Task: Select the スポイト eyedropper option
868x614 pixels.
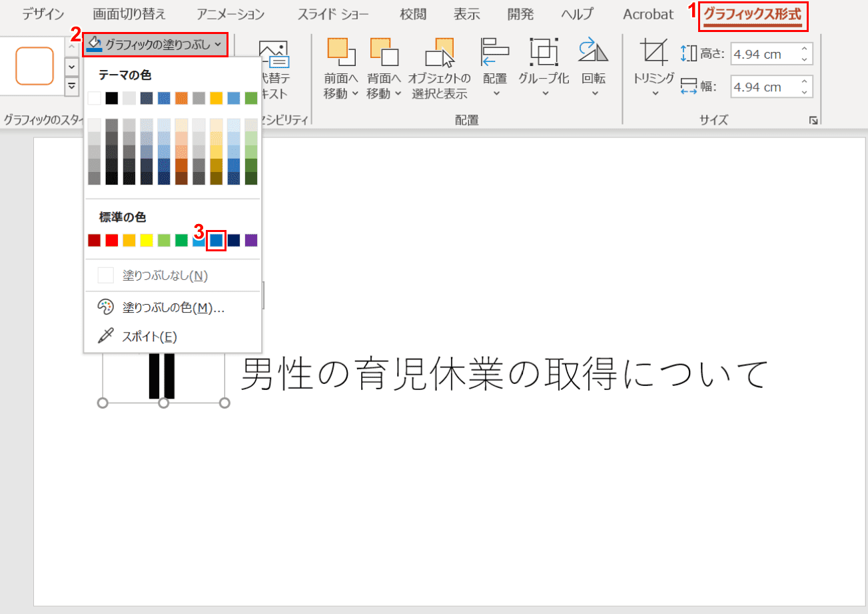Action: pyautogui.click(x=173, y=336)
